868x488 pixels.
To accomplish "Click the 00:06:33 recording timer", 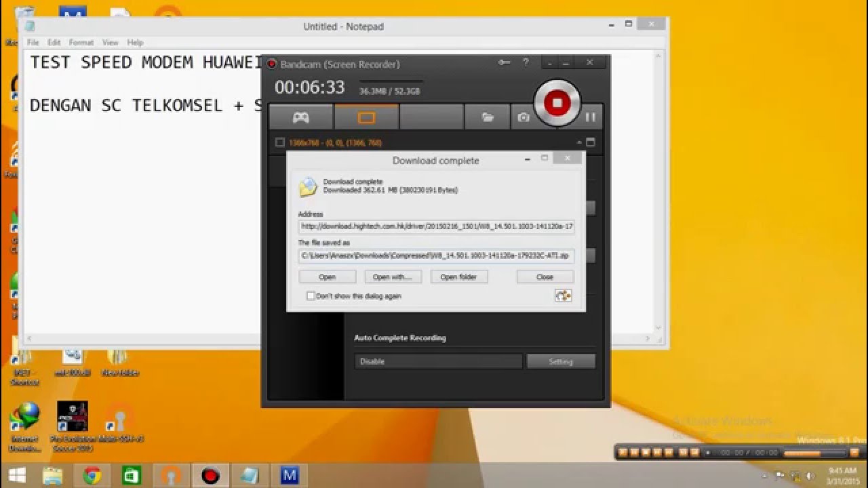I will [310, 87].
